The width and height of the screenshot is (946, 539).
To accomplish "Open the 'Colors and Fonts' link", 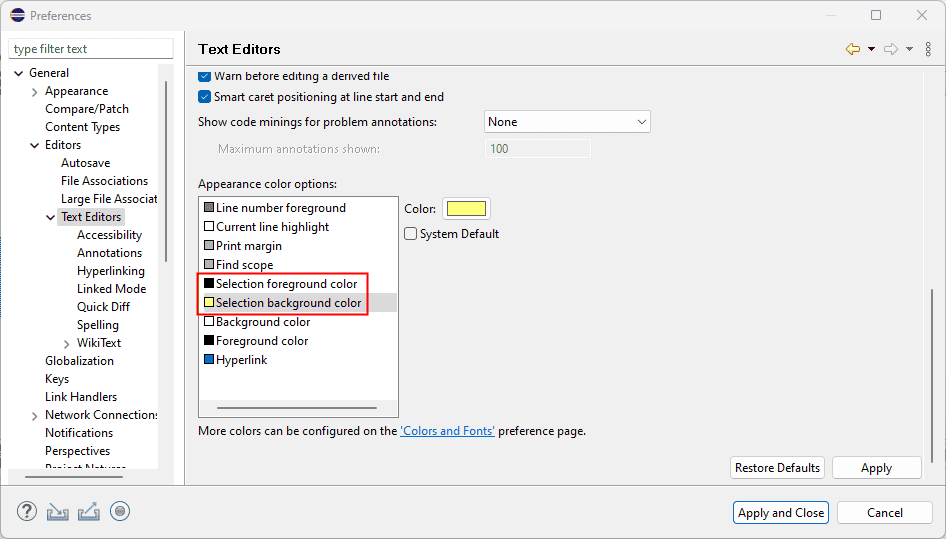I will [x=447, y=431].
